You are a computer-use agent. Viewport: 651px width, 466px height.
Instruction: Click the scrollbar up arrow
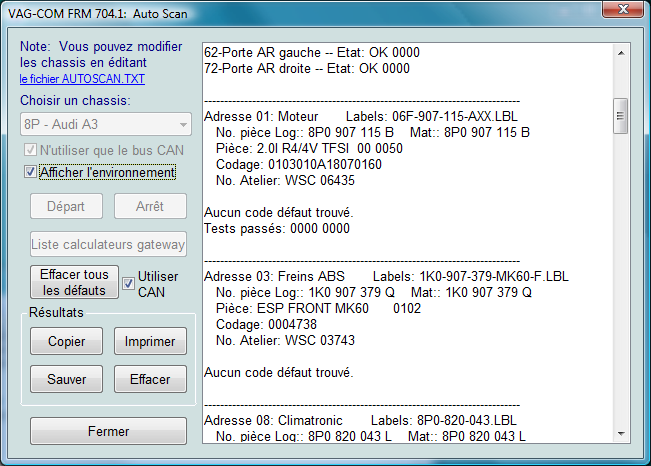621,53
